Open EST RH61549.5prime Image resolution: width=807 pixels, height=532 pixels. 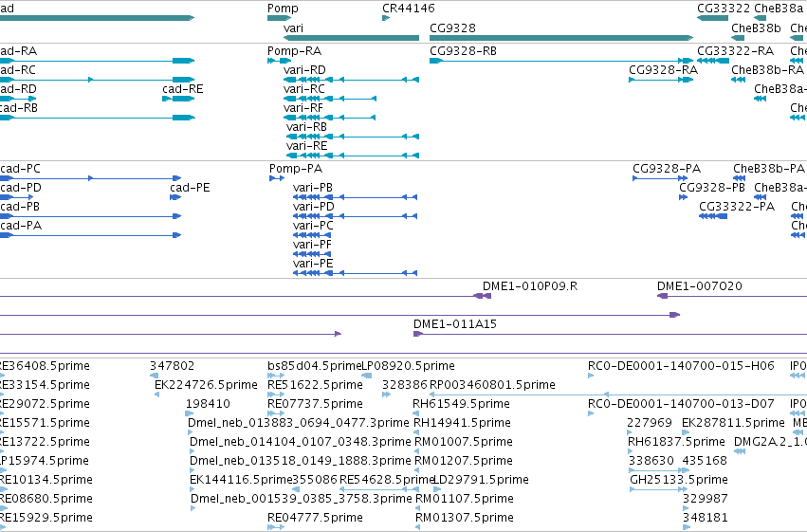point(461,404)
